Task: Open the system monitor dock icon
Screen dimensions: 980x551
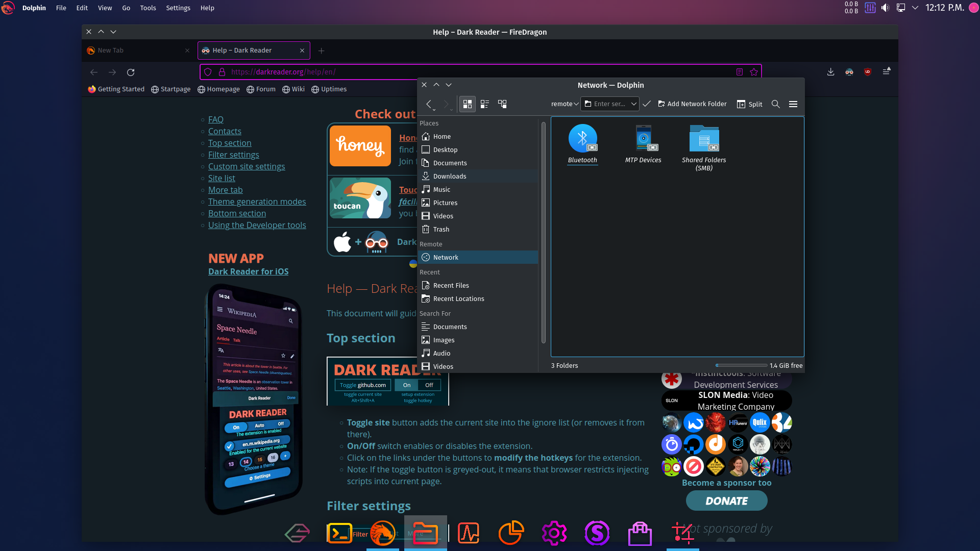Action: click(469, 533)
